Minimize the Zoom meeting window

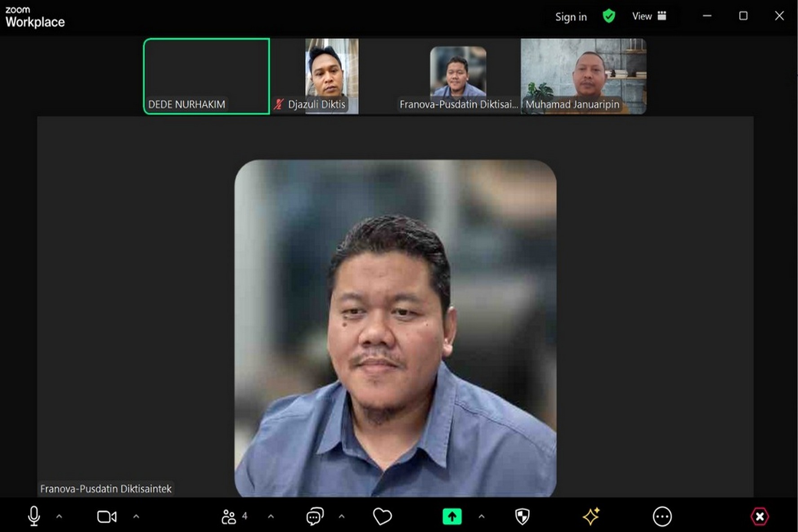(707, 16)
